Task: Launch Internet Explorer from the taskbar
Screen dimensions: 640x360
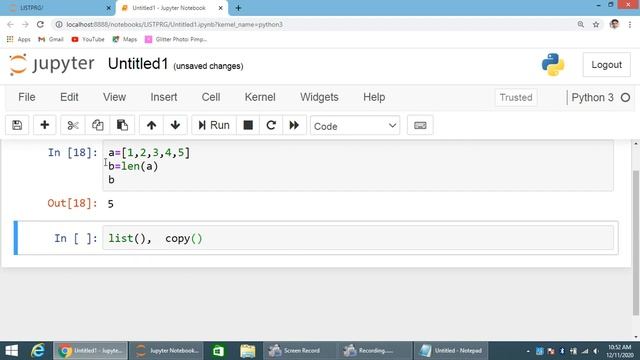Action: pos(38,351)
